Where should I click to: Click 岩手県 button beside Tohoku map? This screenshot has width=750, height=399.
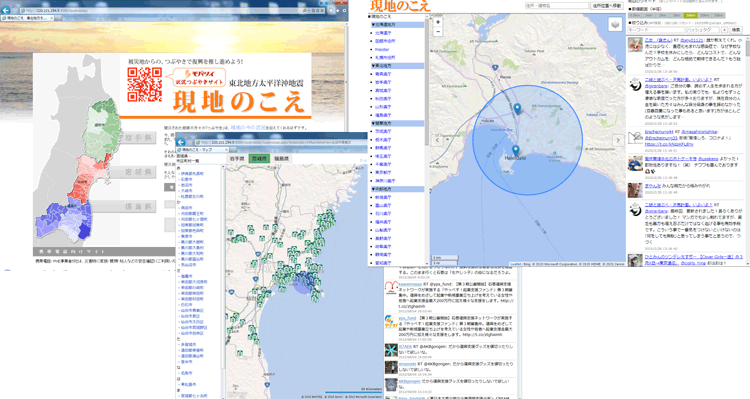(138, 138)
